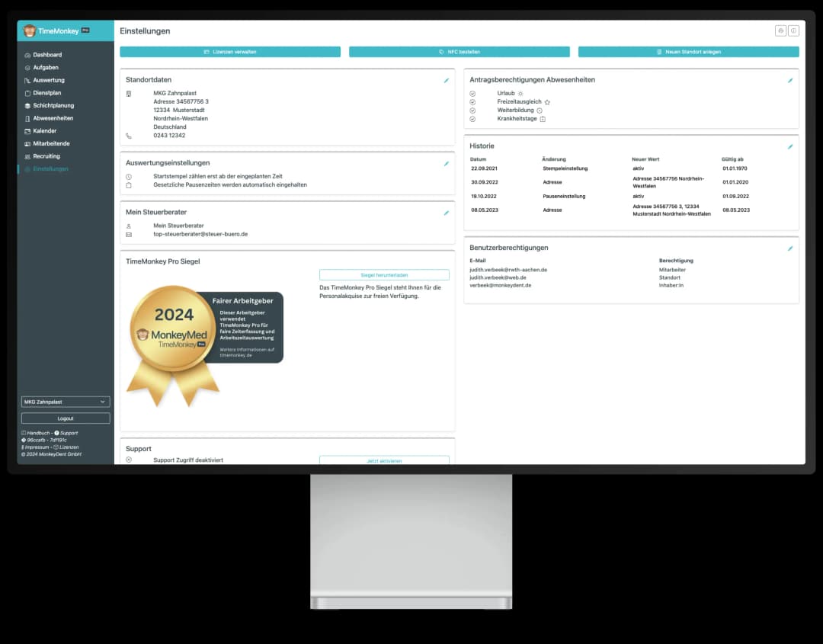Image resolution: width=823 pixels, height=644 pixels.
Task: Edit Auswertungseinstellungen via pencil icon
Action: [446, 164]
